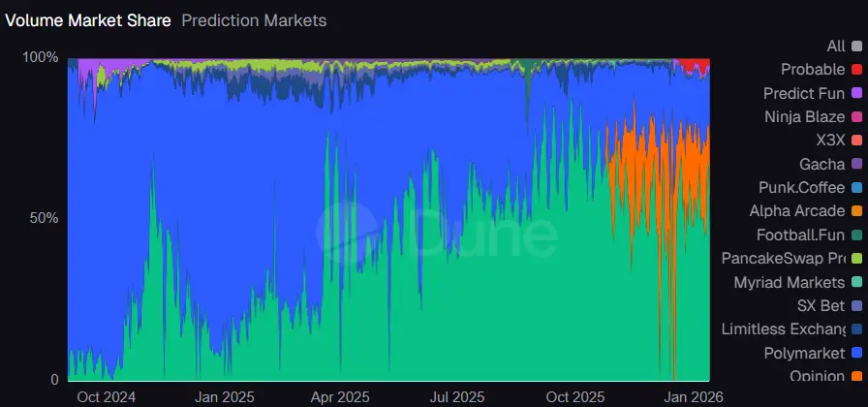Click the 50% y-axis label
868x407 pixels.
(x=45, y=218)
